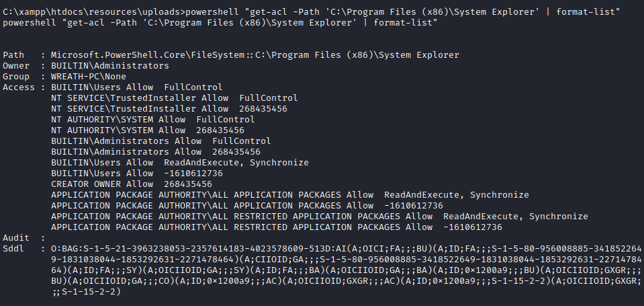
Task: Click the 'Sddl' field label
Action: coord(13,248)
